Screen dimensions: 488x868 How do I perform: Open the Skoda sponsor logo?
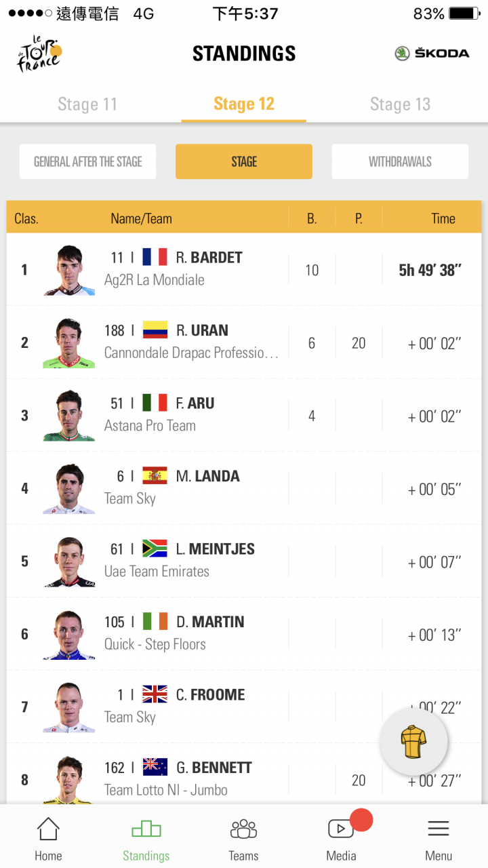(432, 53)
